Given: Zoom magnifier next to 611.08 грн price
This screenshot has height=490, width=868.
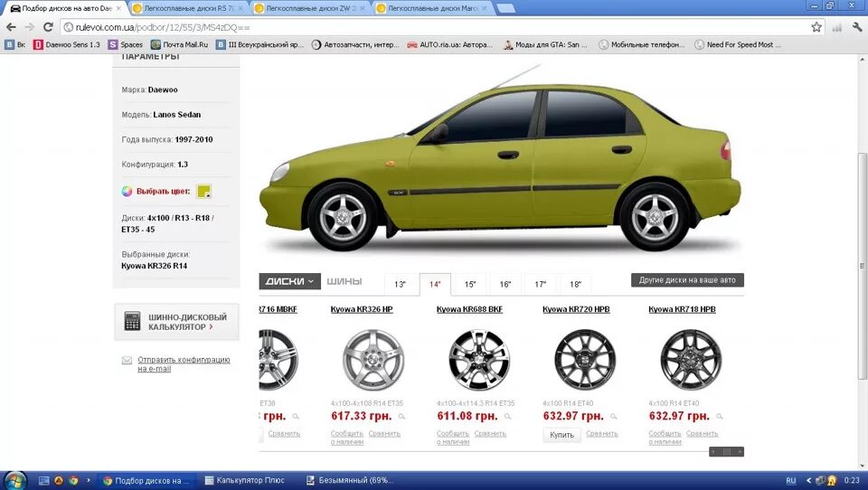Looking at the screenshot, I should coord(507,417).
